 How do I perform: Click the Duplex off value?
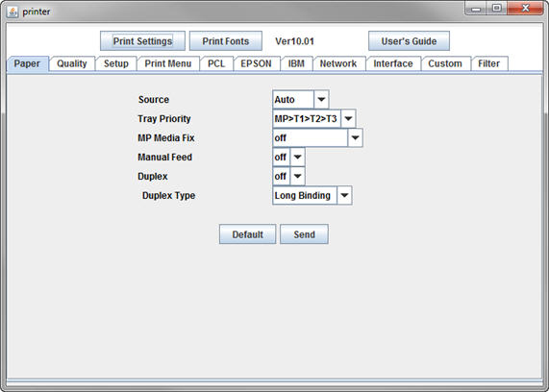[282, 177]
